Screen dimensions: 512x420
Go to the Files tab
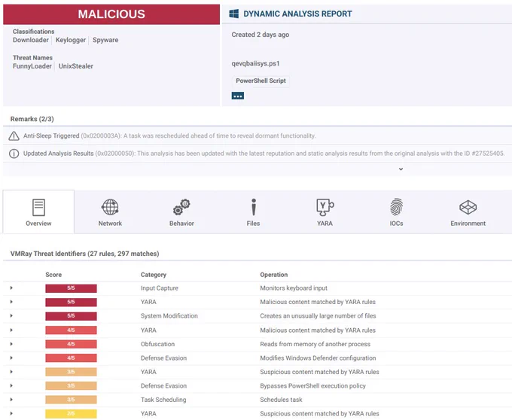click(x=253, y=212)
